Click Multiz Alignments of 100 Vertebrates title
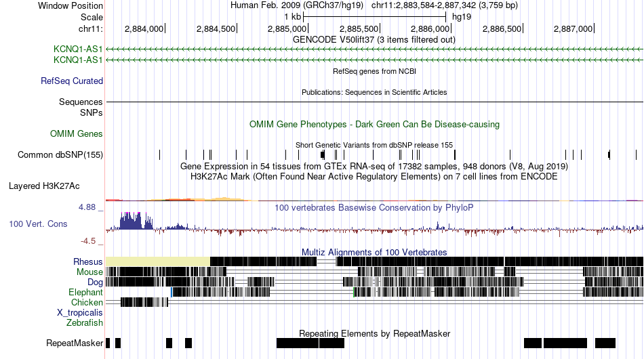 [374, 252]
